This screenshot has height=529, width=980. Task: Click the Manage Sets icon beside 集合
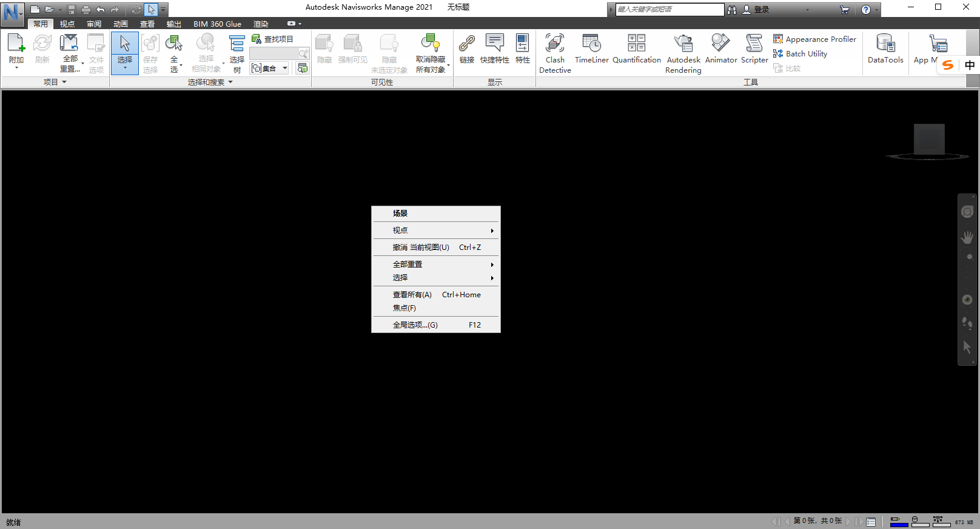pos(302,68)
